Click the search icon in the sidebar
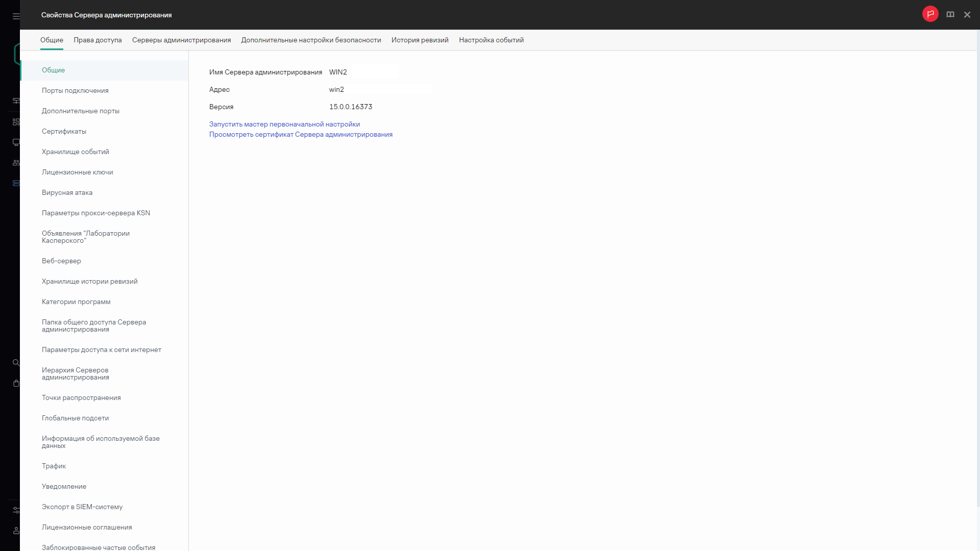Viewport: 980px width, 551px height. (16, 363)
